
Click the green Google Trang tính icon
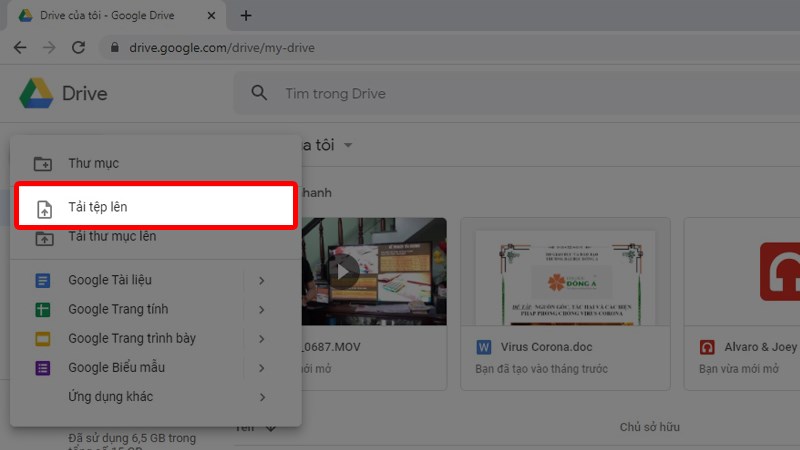tap(43, 310)
